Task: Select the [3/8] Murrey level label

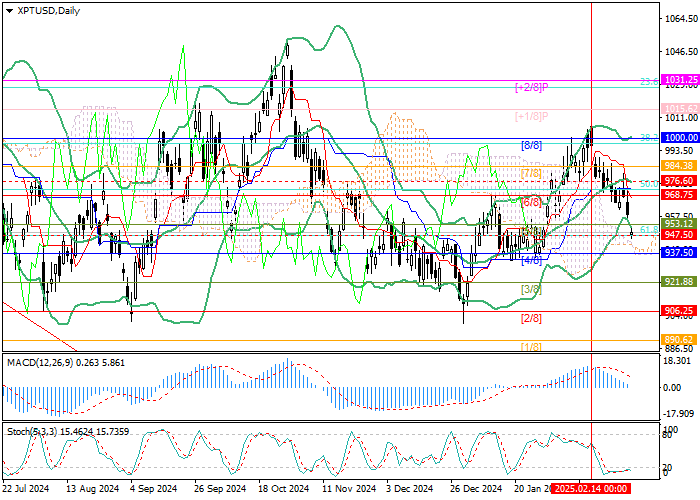Action: point(532,289)
